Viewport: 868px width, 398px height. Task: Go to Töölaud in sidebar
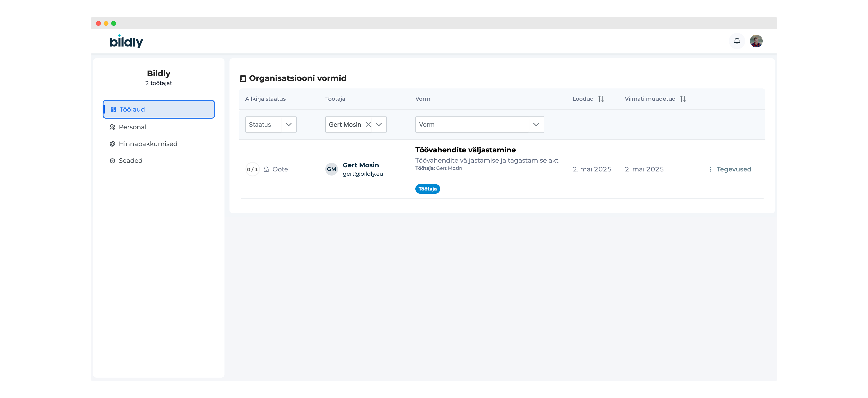(x=158, y=110)
